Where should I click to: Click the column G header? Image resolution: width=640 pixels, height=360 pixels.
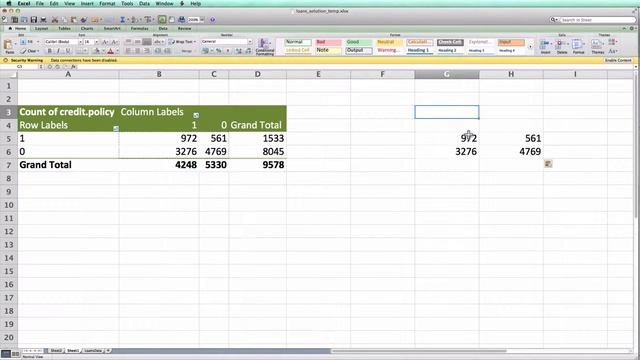(447, 74)
